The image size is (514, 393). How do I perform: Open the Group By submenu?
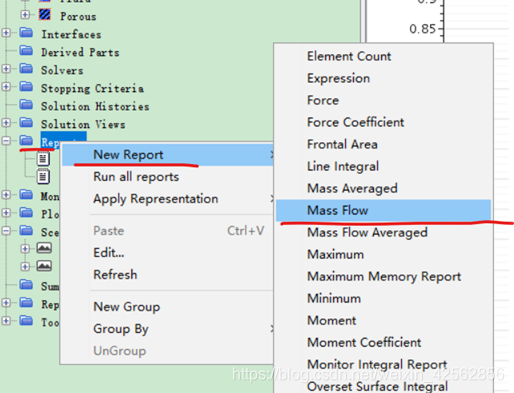(168, 329)
